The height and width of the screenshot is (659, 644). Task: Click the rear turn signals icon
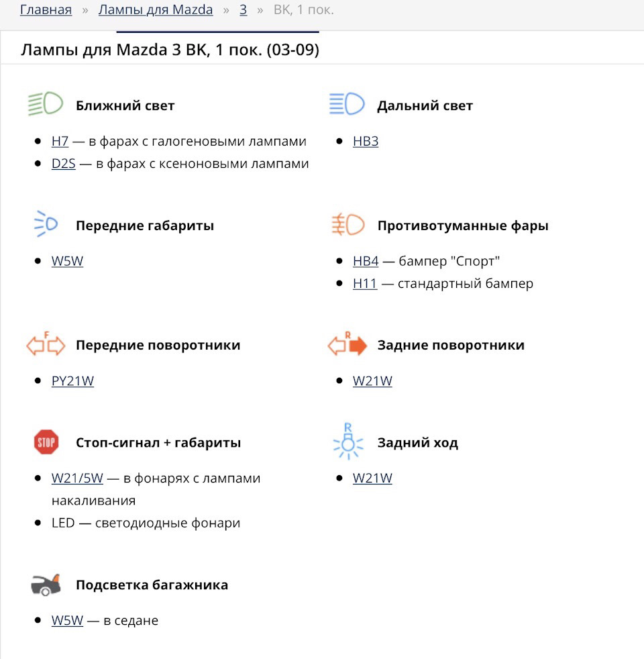click(347, 344)
